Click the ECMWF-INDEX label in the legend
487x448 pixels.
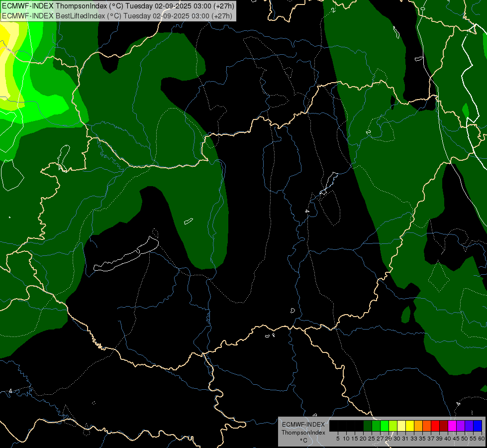pyautogui.click(x=303, y=425)
